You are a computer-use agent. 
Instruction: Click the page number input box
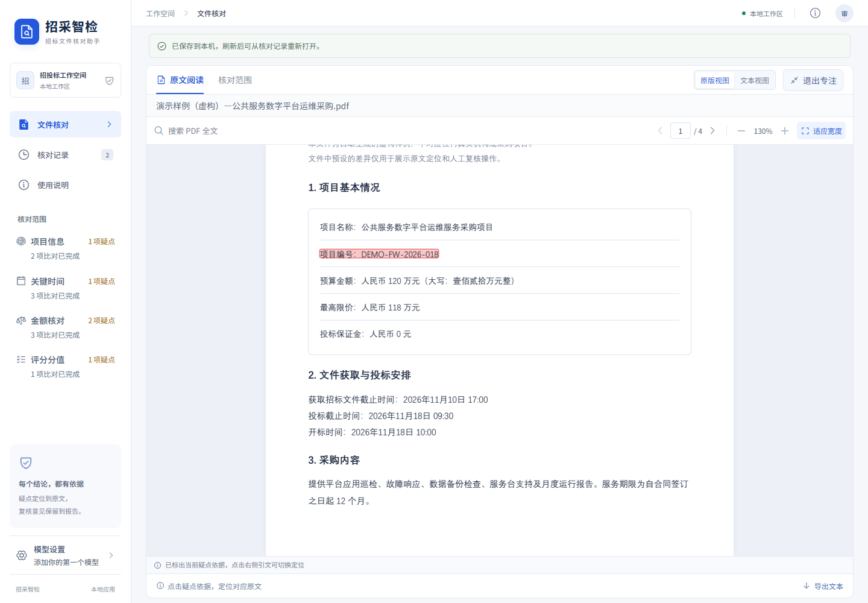[x=681, y=131]
